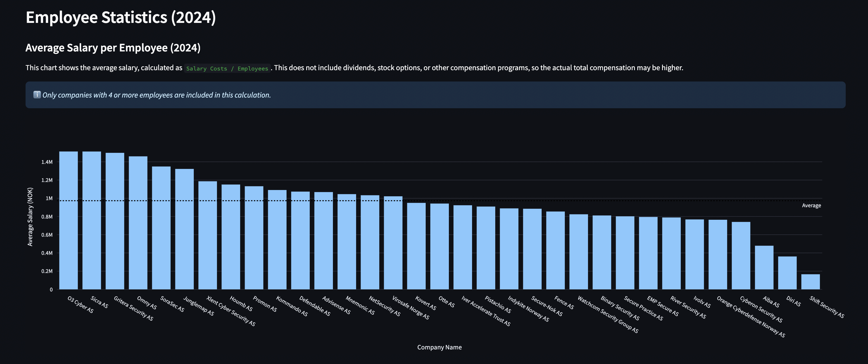
Task: Click the Gritera Security AS bar
Action: [115, 221]
